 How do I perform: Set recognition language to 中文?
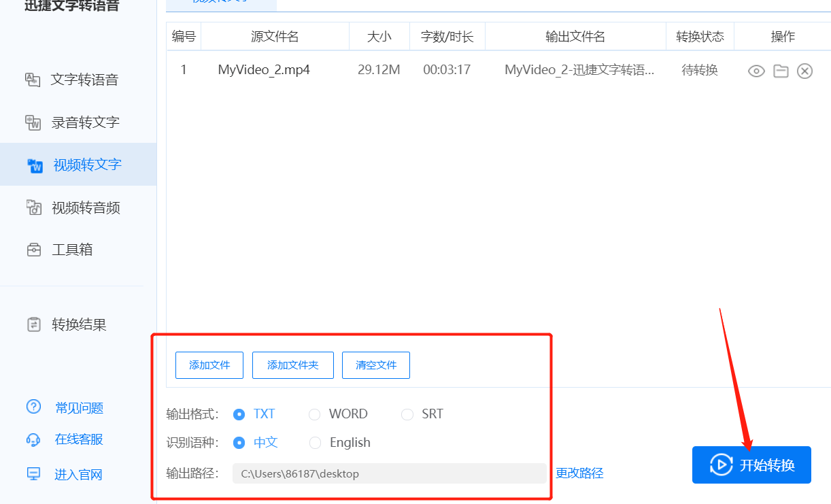point(239,443)
